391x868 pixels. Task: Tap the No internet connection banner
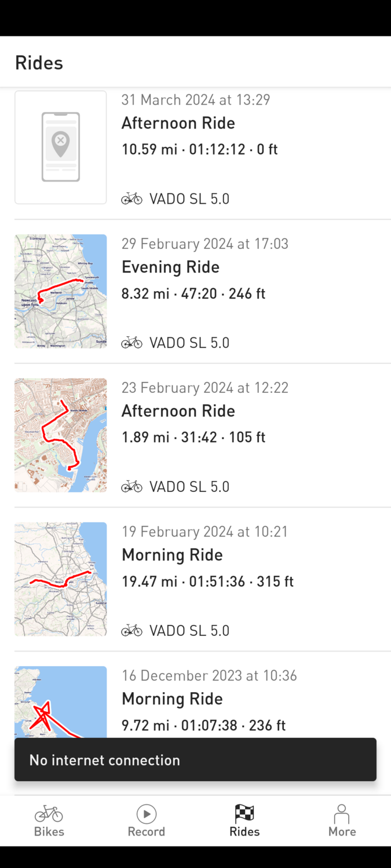tap(195, 760)
